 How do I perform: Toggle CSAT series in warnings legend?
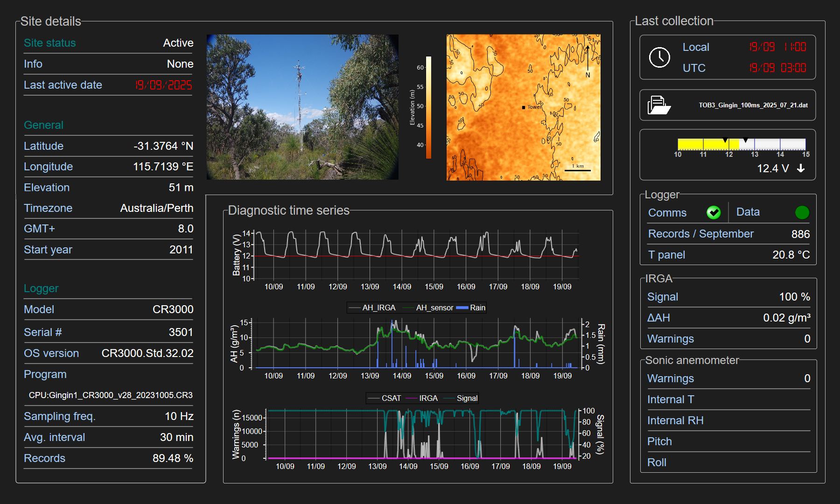[x=385, y=398]
